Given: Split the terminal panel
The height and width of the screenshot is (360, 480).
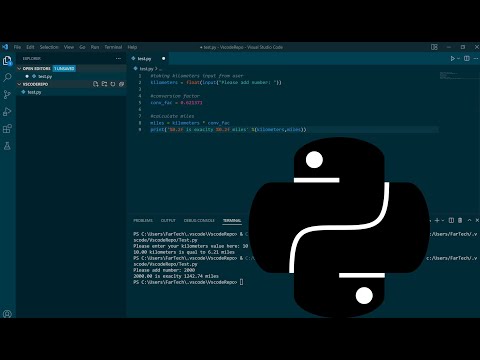Looking at the screenshot, I should [451, 220].
